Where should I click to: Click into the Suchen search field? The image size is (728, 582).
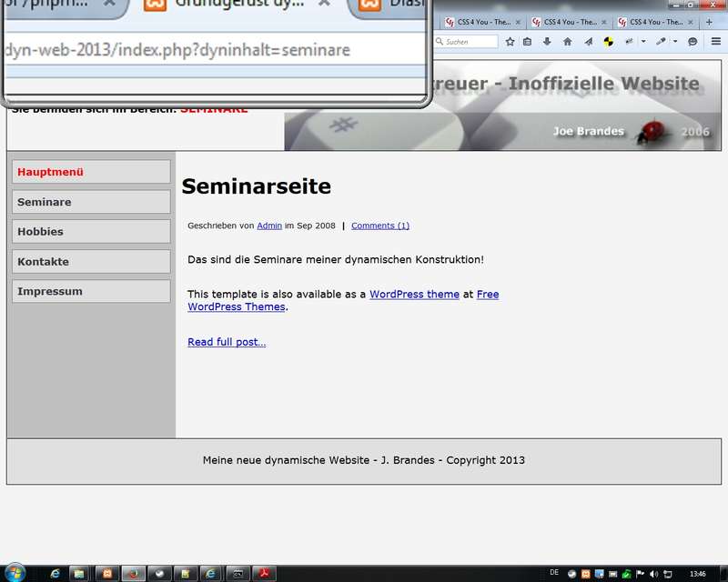click(466, 41)
